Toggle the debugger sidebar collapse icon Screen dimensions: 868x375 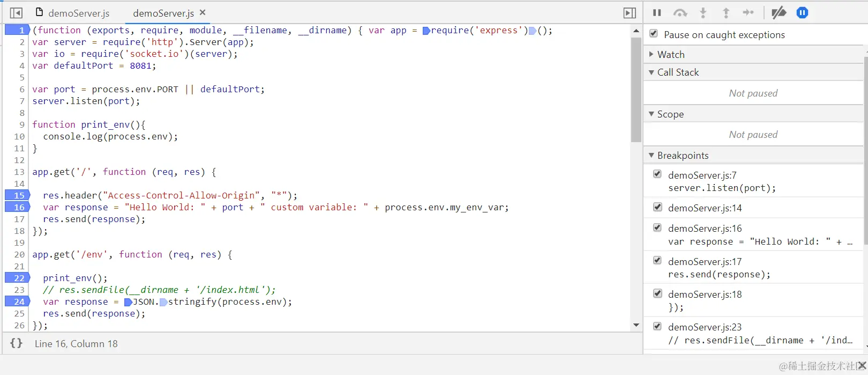[630, 13]
